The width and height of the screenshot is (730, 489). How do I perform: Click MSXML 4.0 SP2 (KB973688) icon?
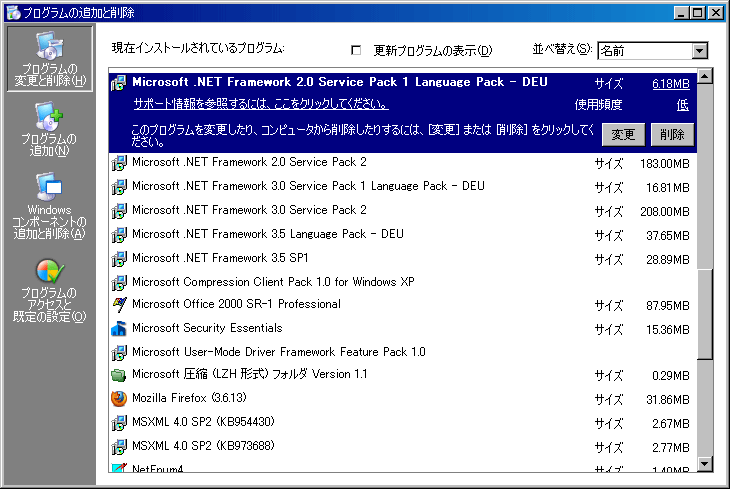(119, 447)
